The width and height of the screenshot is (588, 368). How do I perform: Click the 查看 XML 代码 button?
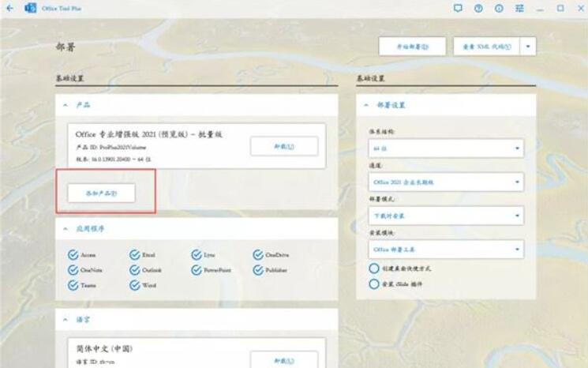(486, 47)
